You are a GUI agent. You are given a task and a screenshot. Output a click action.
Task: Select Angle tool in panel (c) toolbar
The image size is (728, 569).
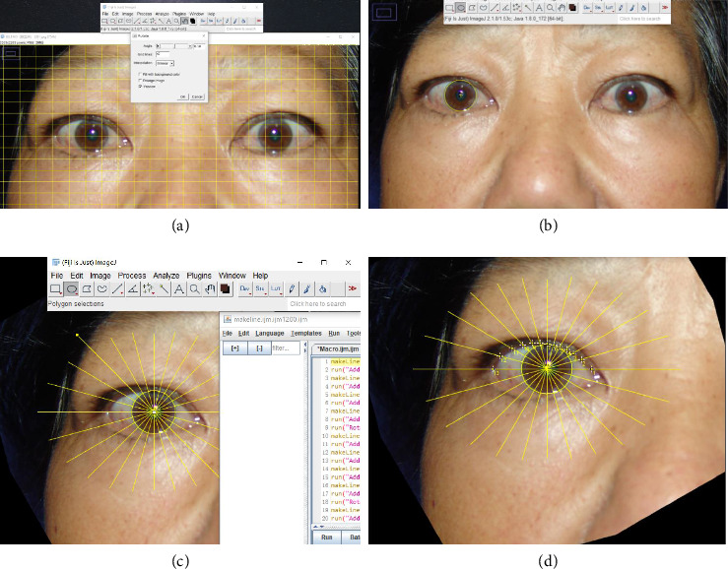[133, 289]
